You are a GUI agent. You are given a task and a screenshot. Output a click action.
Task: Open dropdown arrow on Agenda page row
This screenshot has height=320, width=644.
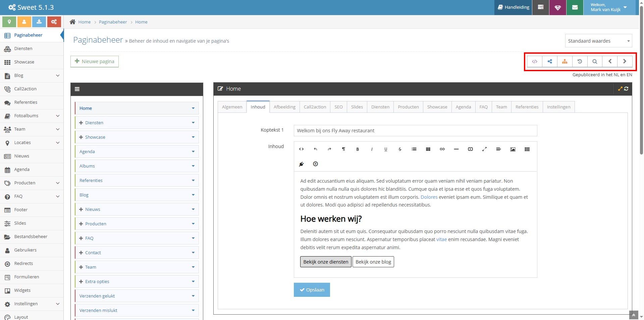pyautogui.click(x=193, y=151)
